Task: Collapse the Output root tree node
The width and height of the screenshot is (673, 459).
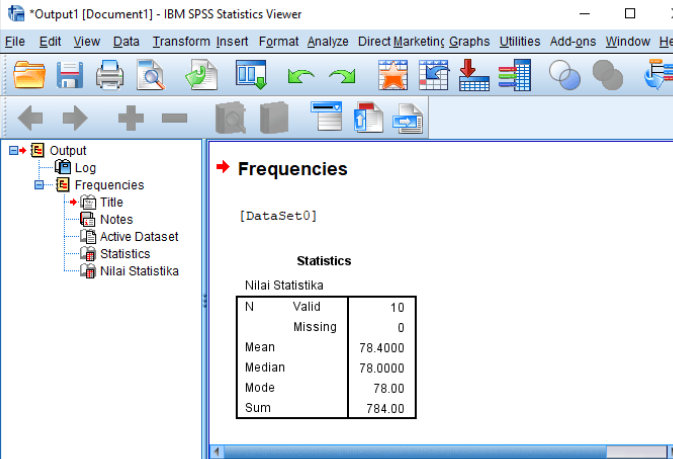Action: (12, 151)
